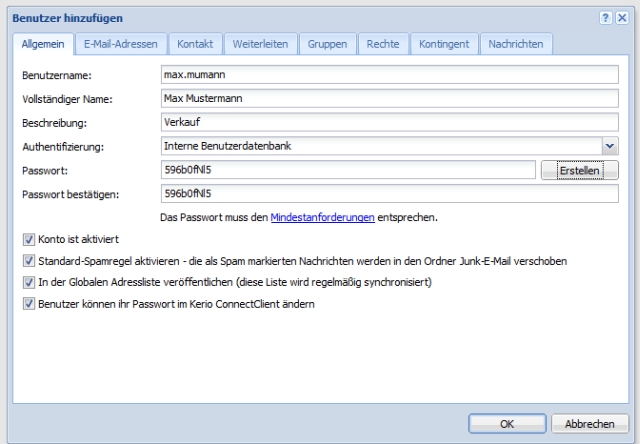Image resolution: width=640 pixels, height=444 pixels.
Task: Click the help question mark icon
Action: click(606, 20)
